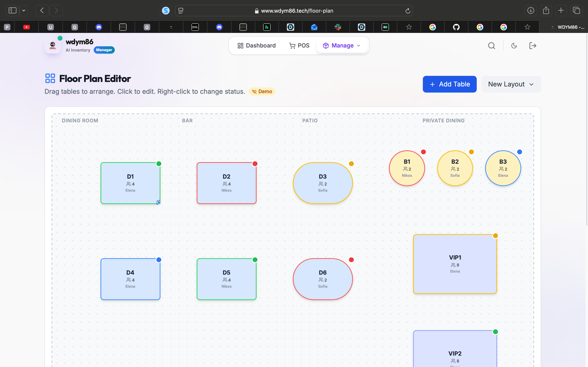Click the Floor Plan Editor grid icon
The height and width of the screenshot is (367, 588).
click(50, 78)
